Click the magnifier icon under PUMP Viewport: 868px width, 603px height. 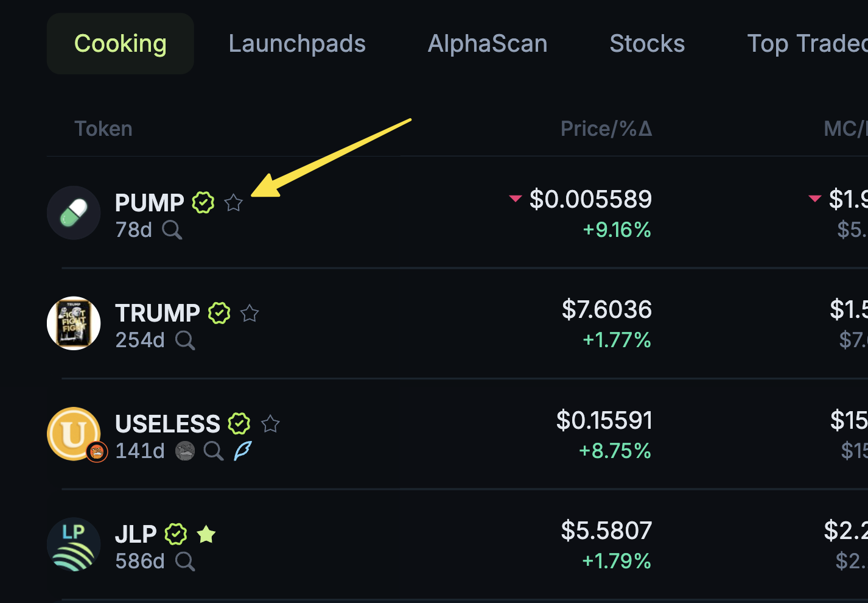click(172, 230)
